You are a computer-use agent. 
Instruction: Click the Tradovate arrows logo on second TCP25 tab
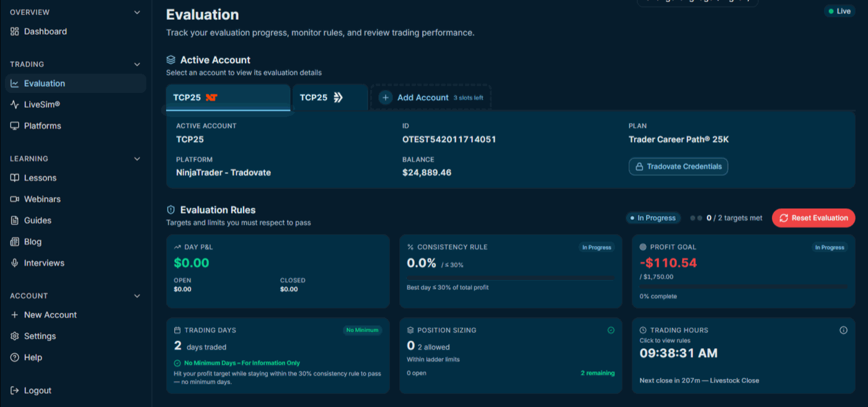(338, 97)
